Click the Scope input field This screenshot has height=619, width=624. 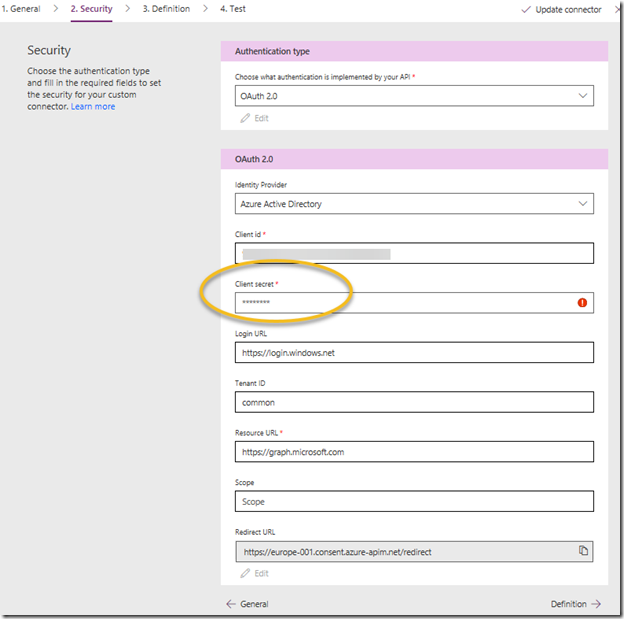click(414, 502)
